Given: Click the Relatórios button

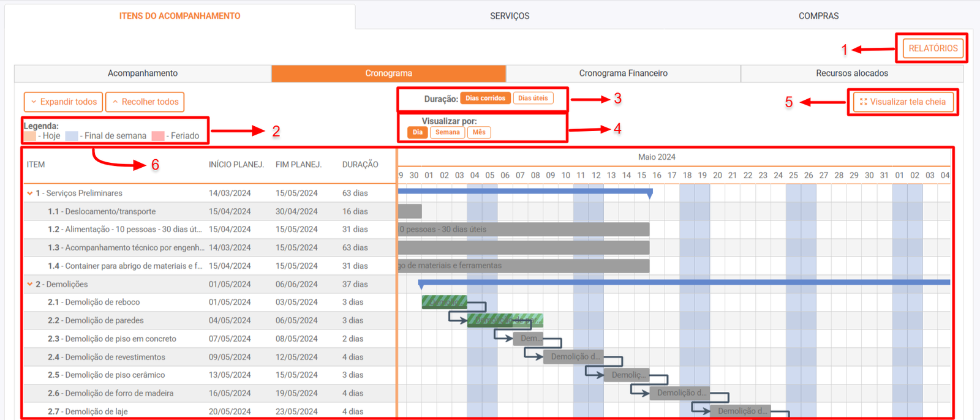Looking at the screenshot, I should (932, 48).
